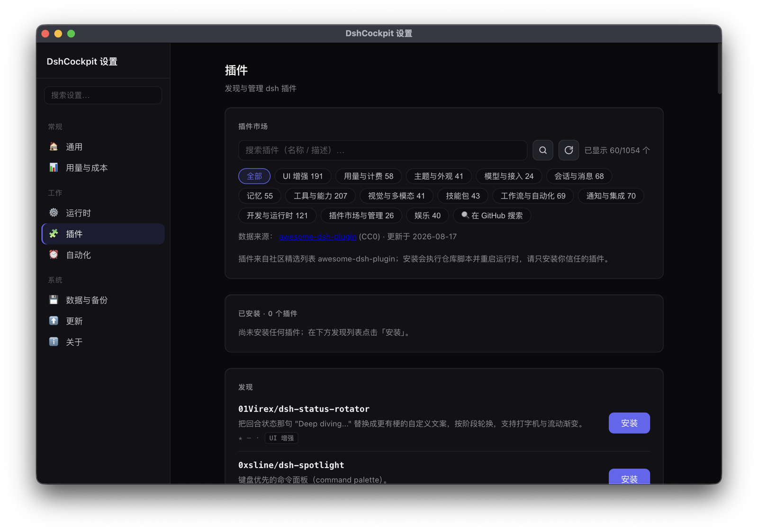Filter plugins by 主题与外观 41
The image size is (758, 532).
[x=439, y=176]
